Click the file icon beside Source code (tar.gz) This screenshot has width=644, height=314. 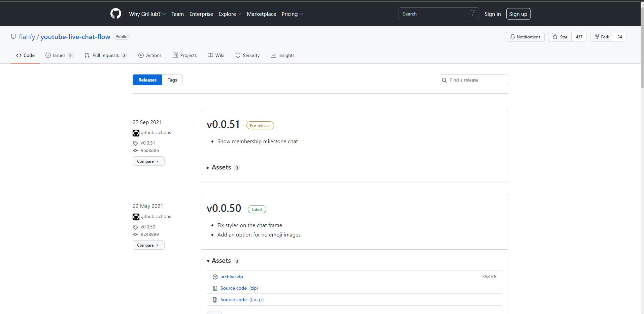pyautogui.click(x=215, y=300)
